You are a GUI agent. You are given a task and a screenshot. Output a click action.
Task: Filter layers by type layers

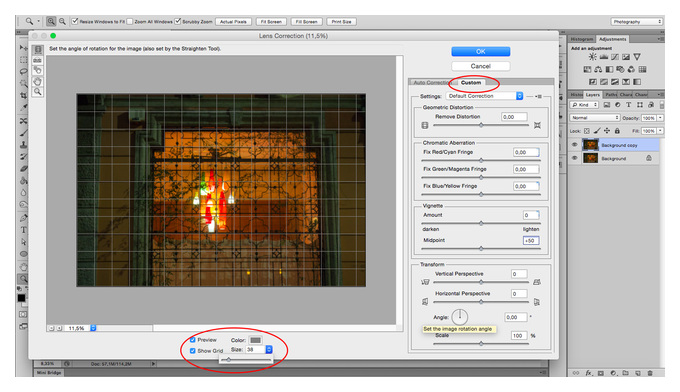pos(628,105)
